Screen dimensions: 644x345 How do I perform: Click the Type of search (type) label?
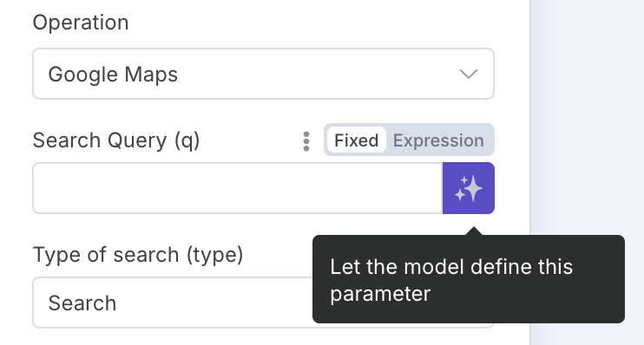click(x=138, y=255)
